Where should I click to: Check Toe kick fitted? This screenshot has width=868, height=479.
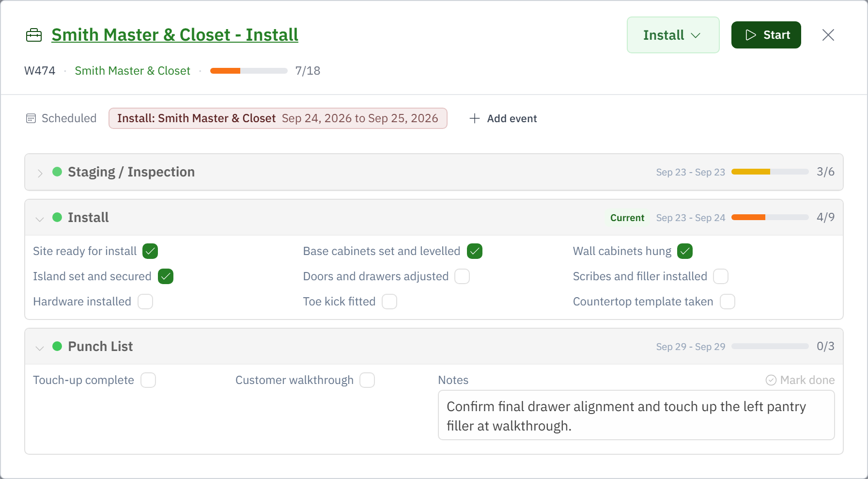pyautogui.click(x=389, y=302)
